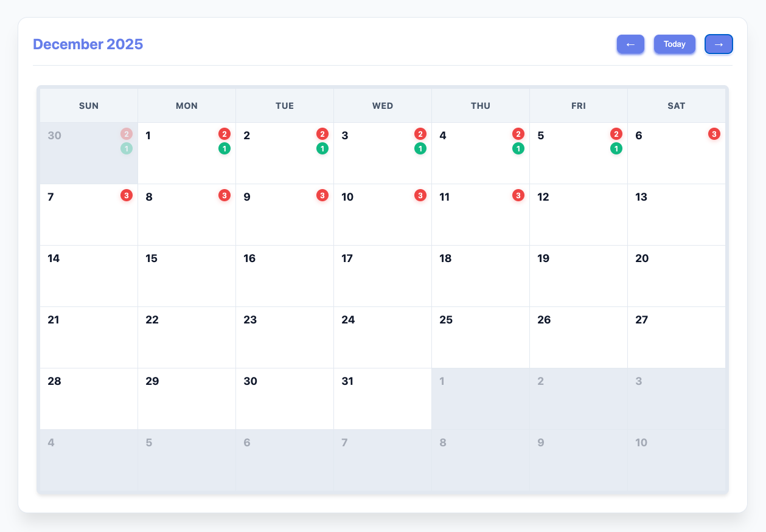Select the red badge on December 11

point(518,195)
